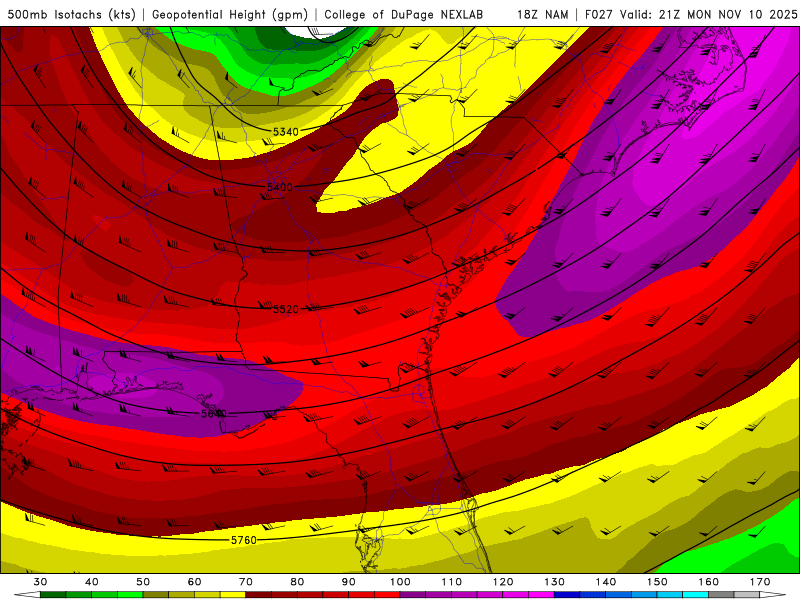Click the 170 value on the colorbar scale
800x600 pixels.
(760, 582)
